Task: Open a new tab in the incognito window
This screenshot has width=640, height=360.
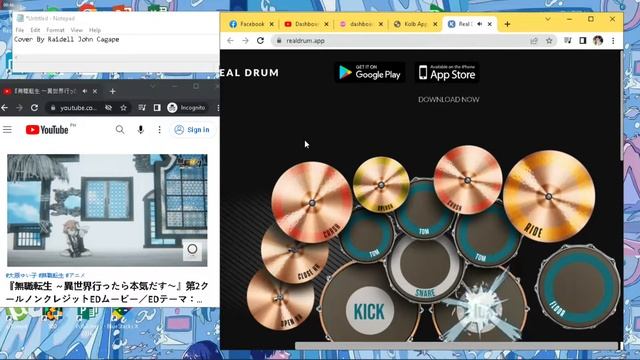Action: click(113, 91)
